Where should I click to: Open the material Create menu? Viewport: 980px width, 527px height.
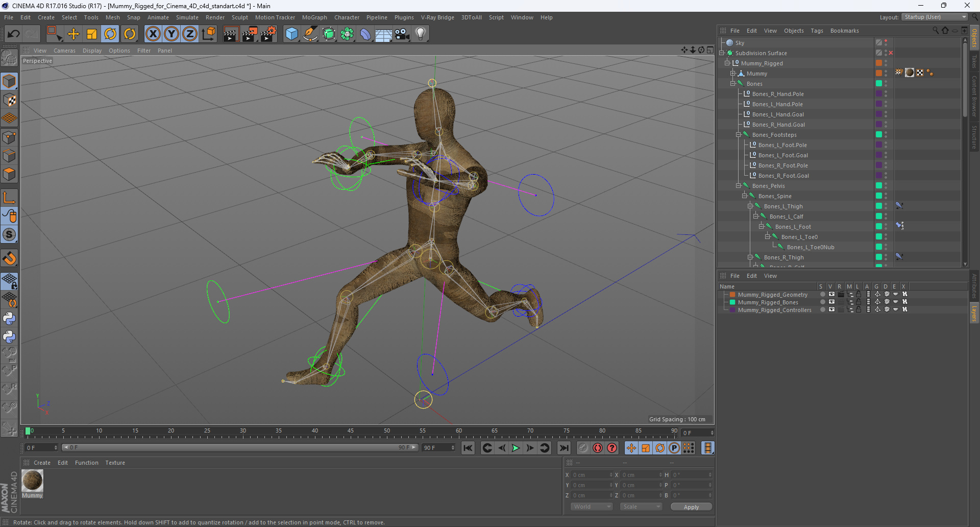(x=42, y=463)
